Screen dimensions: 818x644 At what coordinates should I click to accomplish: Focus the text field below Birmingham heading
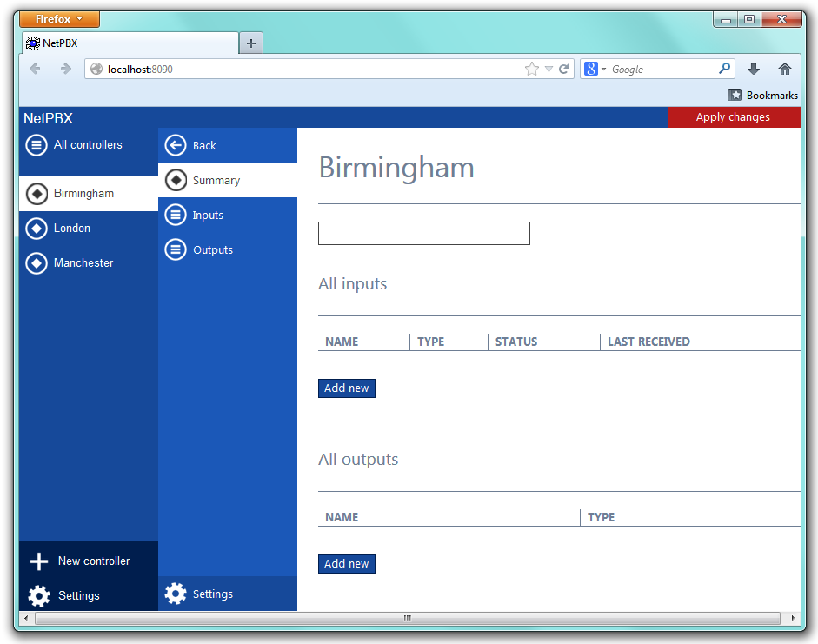click(x=424, y=233)
